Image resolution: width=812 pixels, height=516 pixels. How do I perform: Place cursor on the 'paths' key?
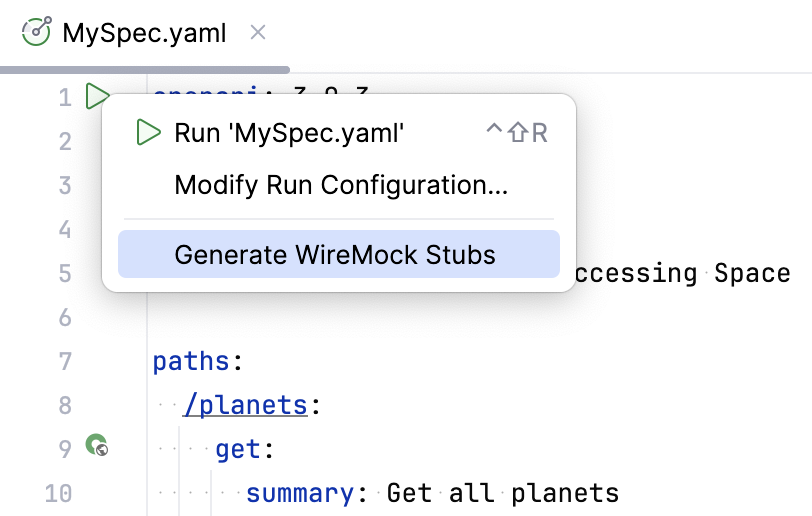[191, 361]
